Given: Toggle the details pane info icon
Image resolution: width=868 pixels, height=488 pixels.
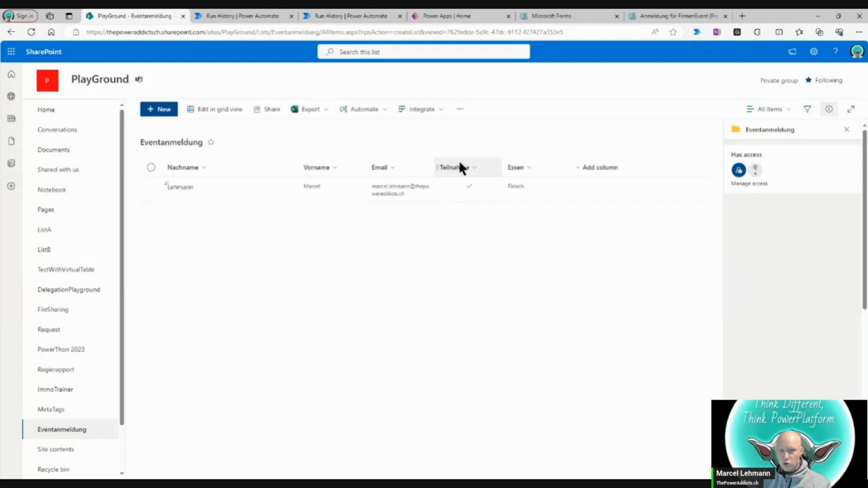Looking at the screenshot, I should coord(829,109).
